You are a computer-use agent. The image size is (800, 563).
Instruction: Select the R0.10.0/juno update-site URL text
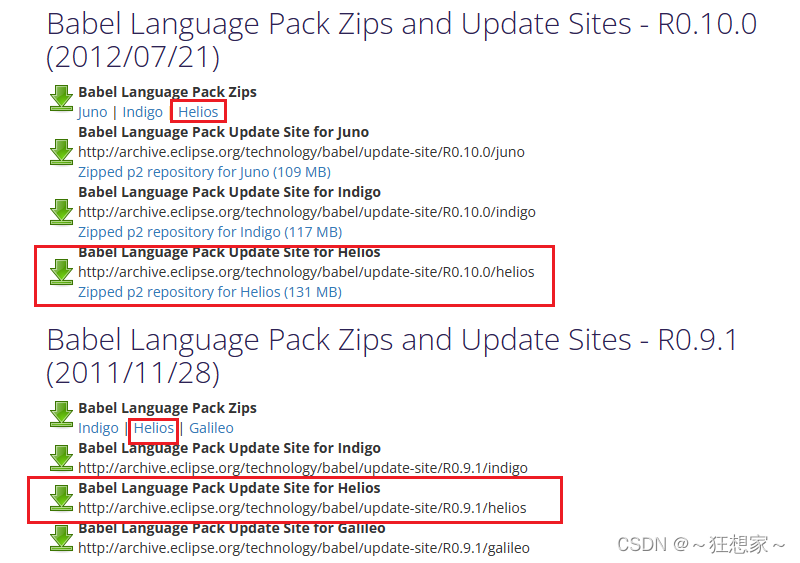pos(301,152)
